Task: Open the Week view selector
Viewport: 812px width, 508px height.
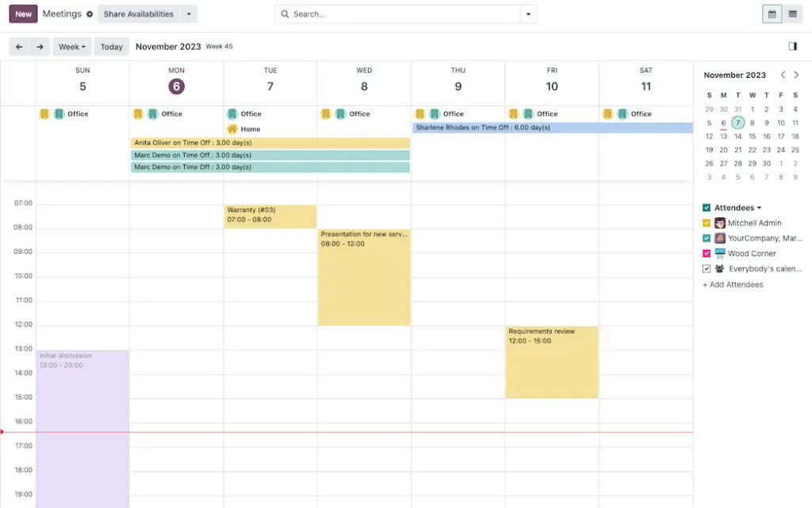Action: (71, 46)
